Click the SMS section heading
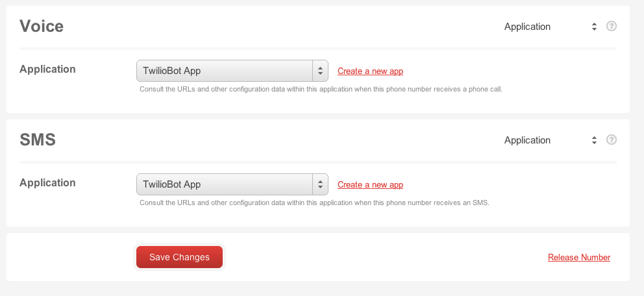 38,140
